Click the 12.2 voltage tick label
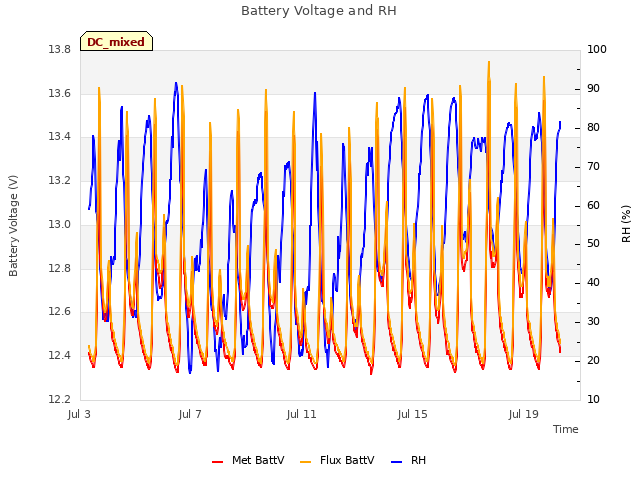The image size is (640, 480). point(60,399)
